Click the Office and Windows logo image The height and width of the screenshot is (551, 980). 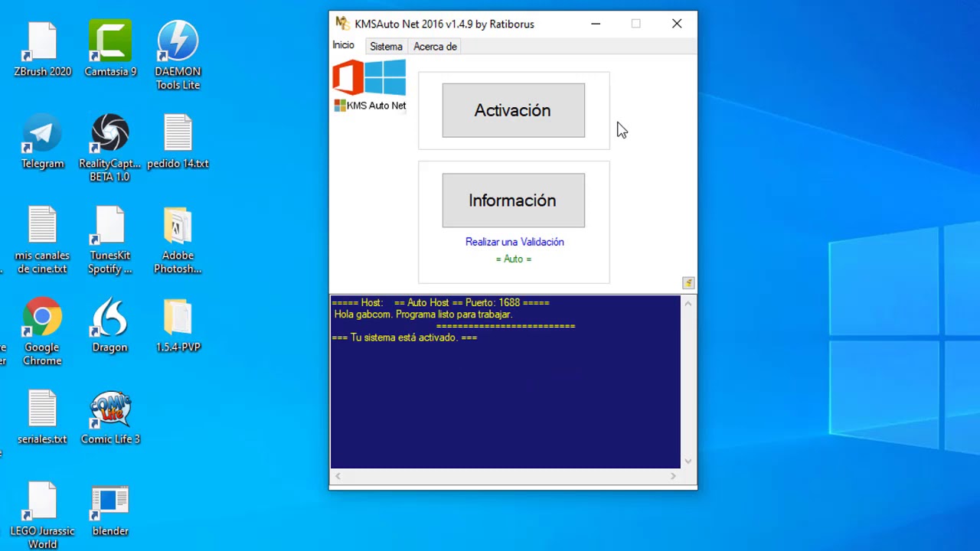tap(369, 77)
